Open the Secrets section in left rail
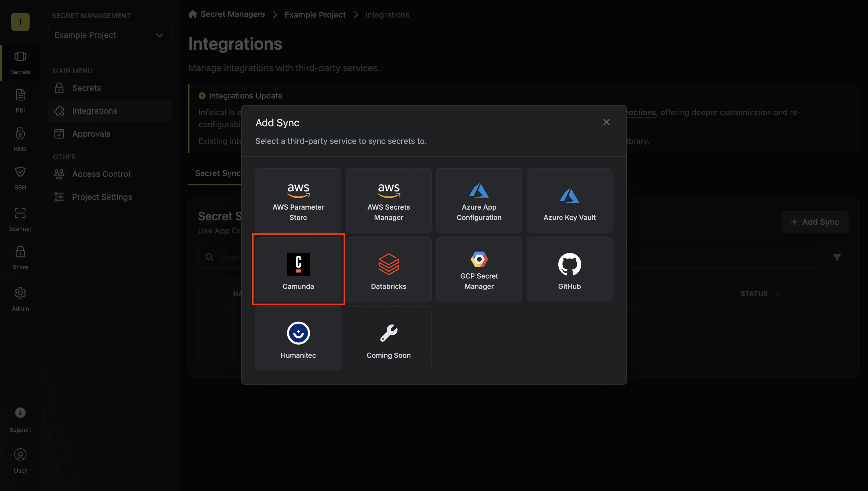 click(x=20, y=63)
